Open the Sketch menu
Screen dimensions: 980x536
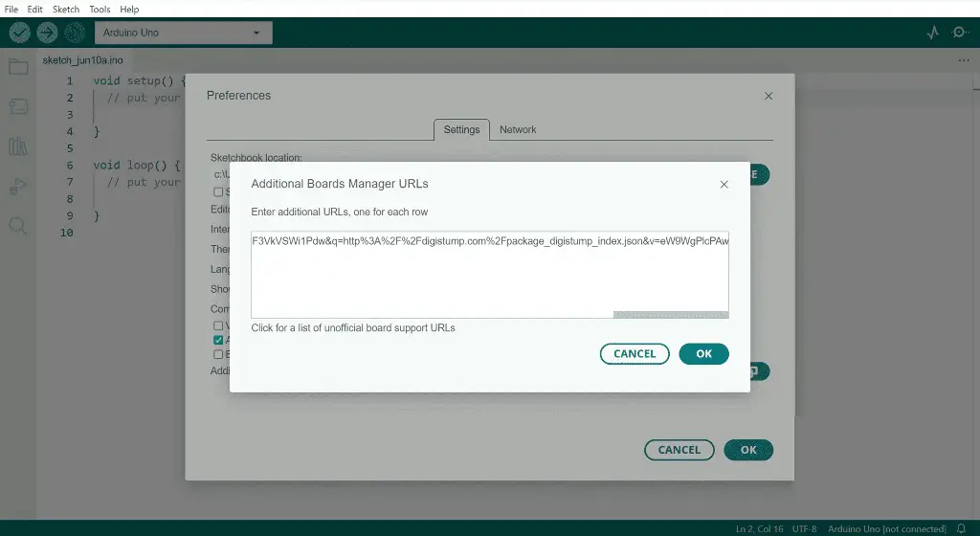click(66, 10)
